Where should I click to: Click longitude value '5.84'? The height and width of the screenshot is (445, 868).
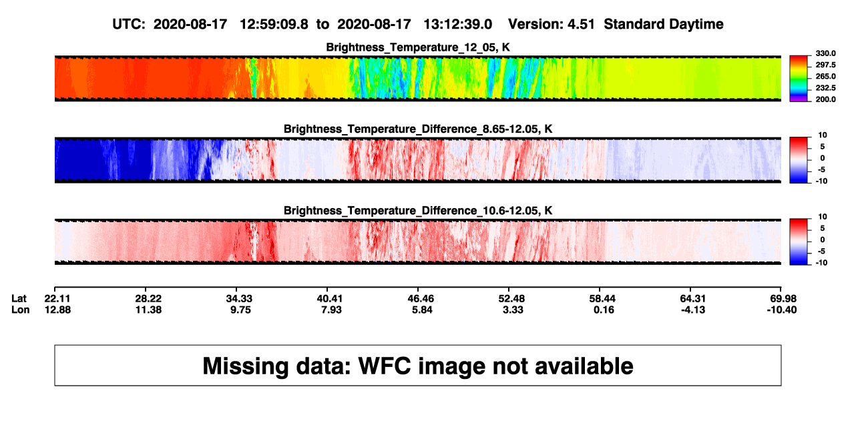click(x=421, y=310)
